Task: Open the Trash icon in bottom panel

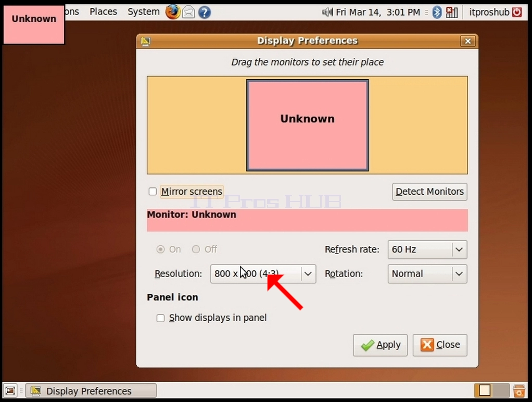Action: 519,391
